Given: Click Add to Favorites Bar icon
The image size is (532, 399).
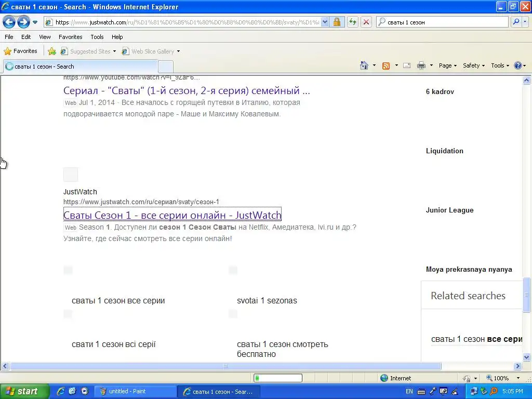Looking at the screenshot, I should 52,51.
